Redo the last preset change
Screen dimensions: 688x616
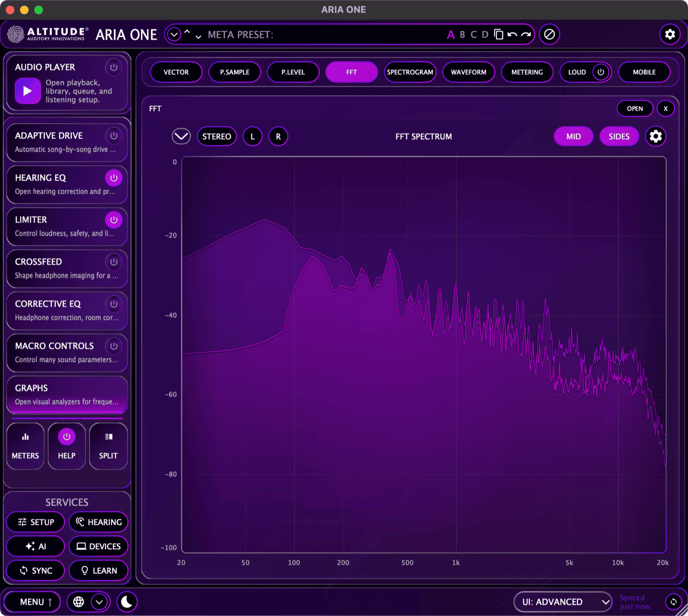(526, 34)
